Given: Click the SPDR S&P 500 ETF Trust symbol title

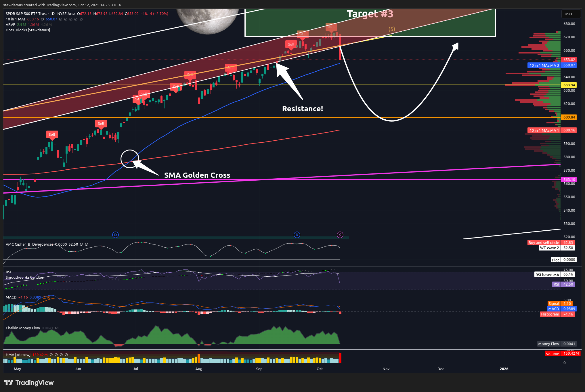Looking at the screenshot, I should point(26,14).
